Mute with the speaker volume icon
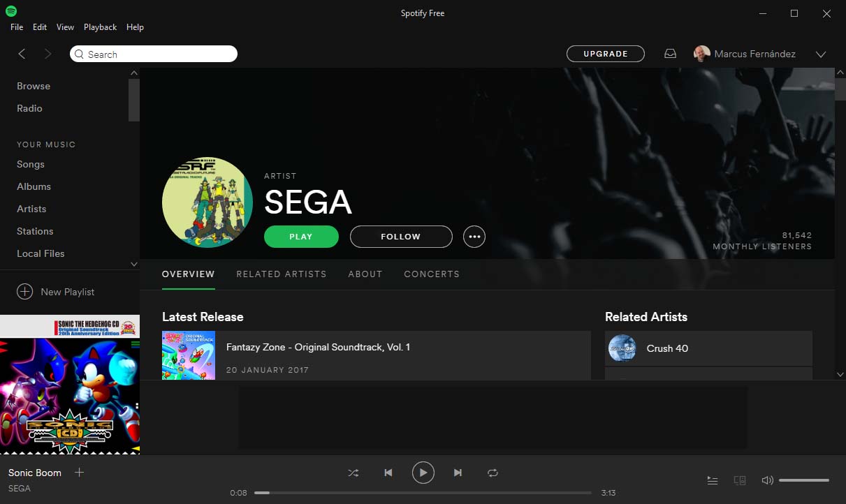The image size is (846, 504). pos(767,480)
